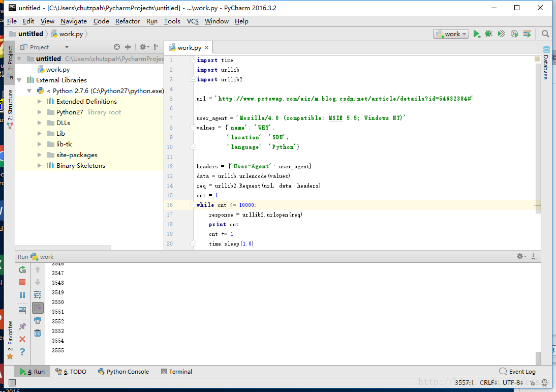This screenshot has width=556, height=392.
Task: Open Project panel settings gear
Action: pos(144,47)
